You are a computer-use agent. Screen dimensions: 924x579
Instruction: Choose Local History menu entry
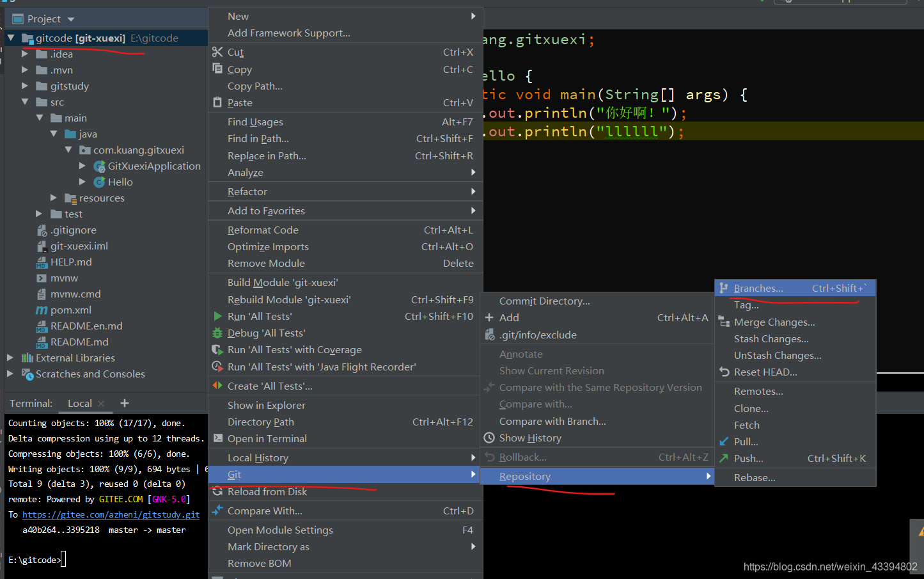345,457
